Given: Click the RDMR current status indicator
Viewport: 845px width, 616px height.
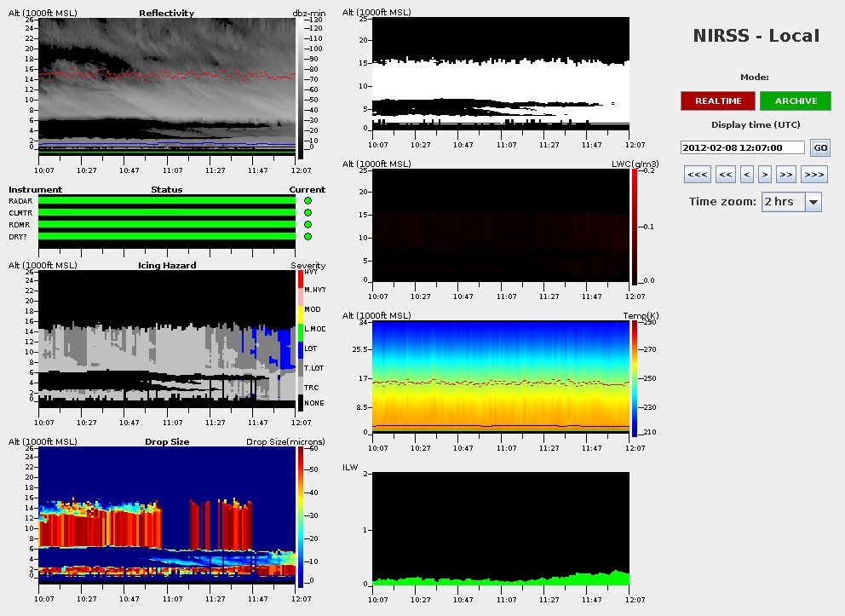Looking at the screenshot, I should click(308, 225).
